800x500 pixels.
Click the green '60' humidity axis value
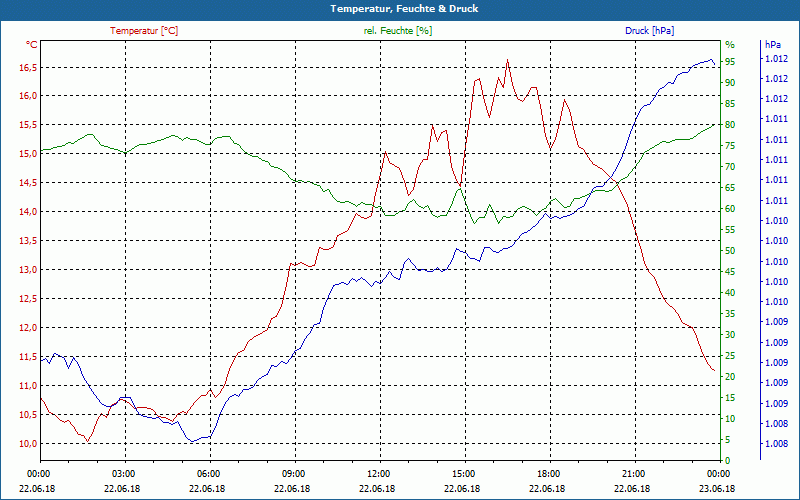pyautogui.click(x=730, y=209)
